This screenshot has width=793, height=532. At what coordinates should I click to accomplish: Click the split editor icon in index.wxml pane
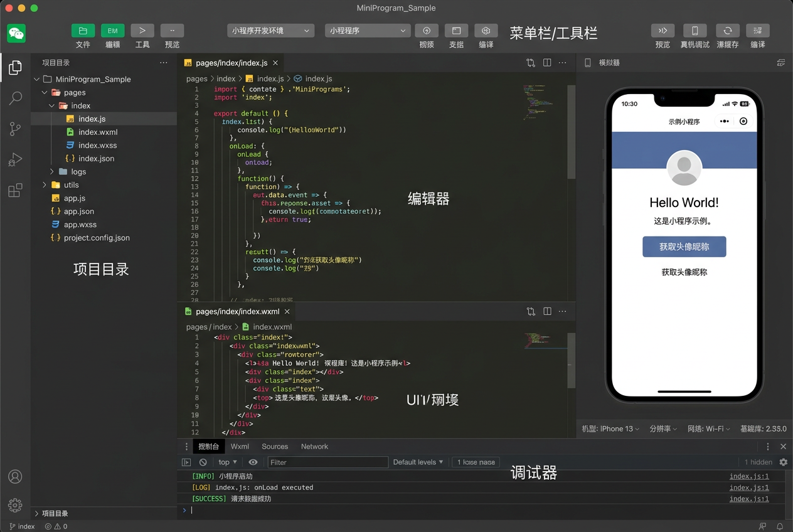[x=547, y=311]
